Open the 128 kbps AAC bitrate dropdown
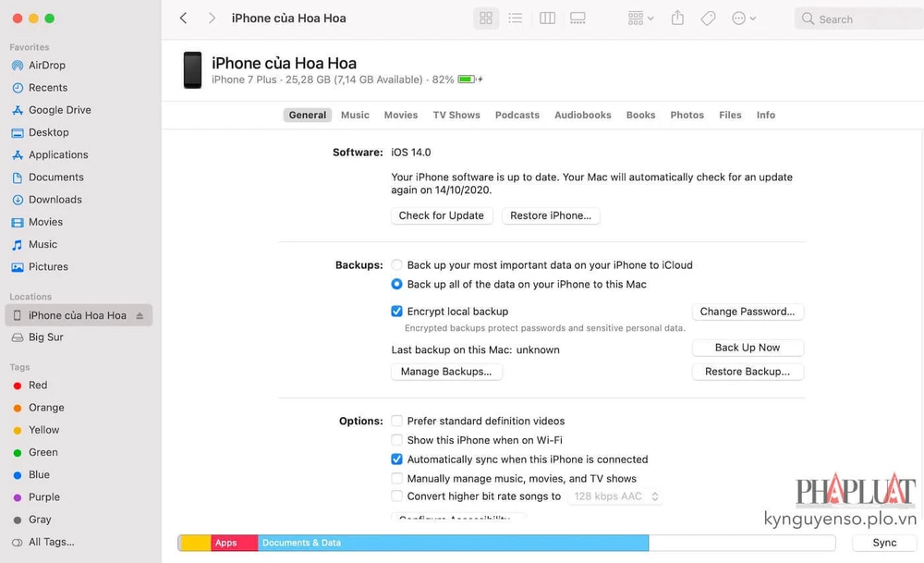 tap(615, 496)
